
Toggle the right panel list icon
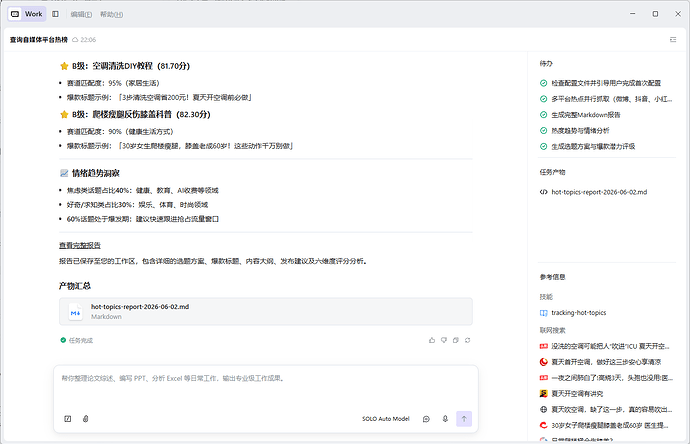coord(673,40)
